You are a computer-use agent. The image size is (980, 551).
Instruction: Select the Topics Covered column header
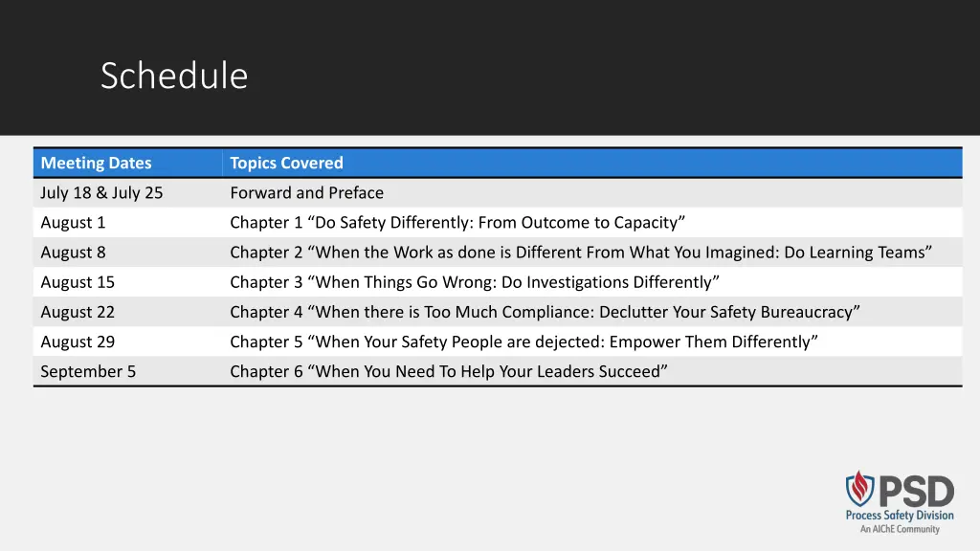[591, 163]
